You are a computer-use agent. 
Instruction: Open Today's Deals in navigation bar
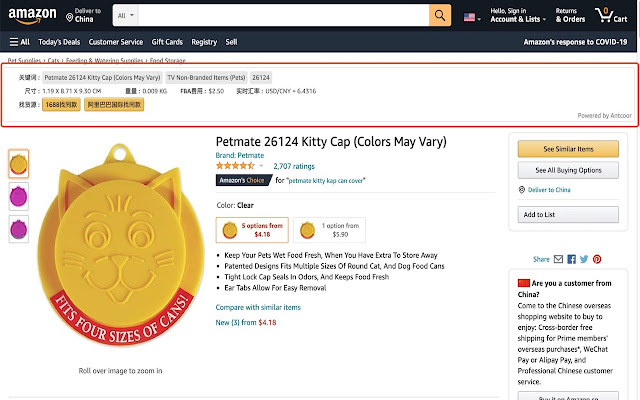(x=60, y=42)
